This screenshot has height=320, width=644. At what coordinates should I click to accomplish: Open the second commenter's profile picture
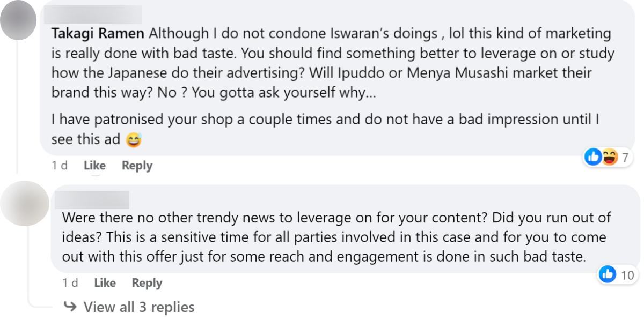(x=25, y=203)
